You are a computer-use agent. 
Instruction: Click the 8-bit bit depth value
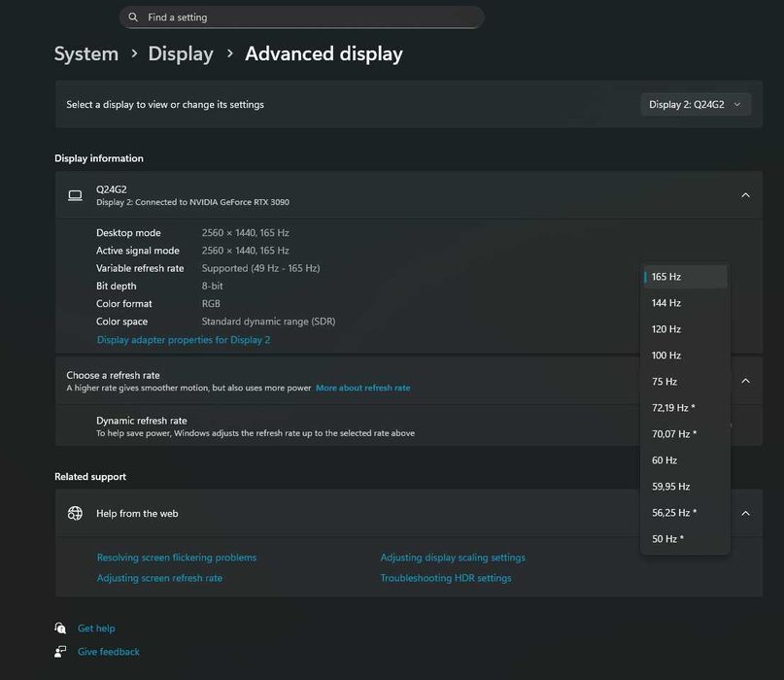(212, 286)
